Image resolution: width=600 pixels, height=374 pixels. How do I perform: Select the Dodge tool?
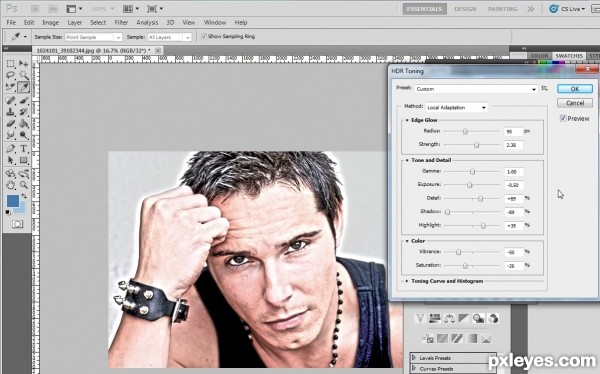tap(24, 135)
